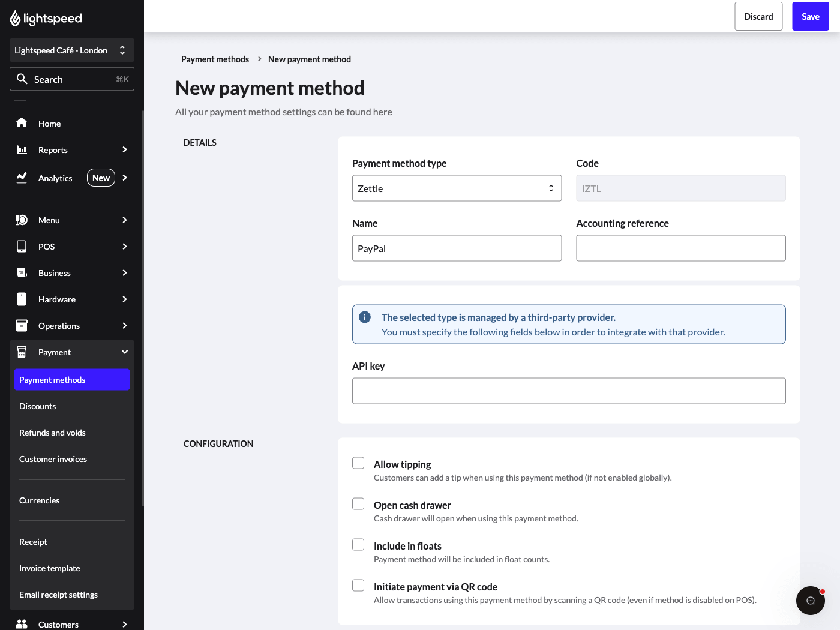Toggle Initiate payment via QR code

coord(358,586)
